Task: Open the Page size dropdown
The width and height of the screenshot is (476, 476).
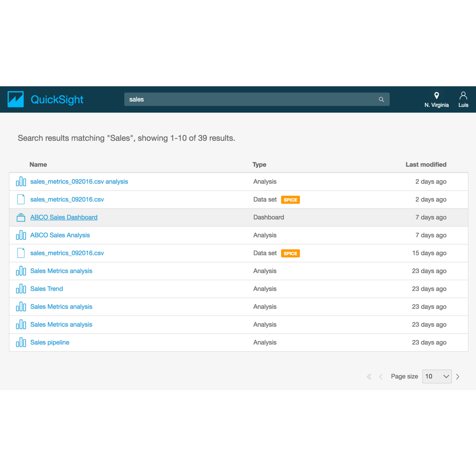Action: point(437,376)
